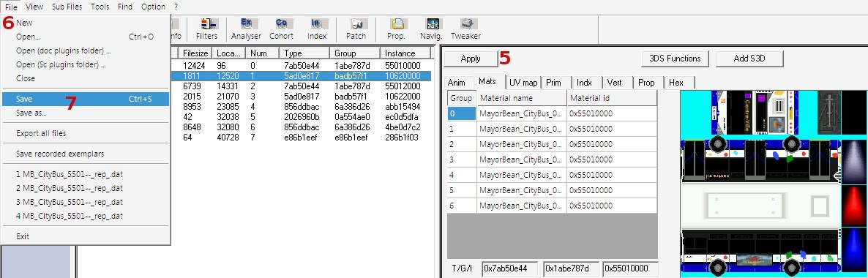Choose Open... from the File menu
Viewport: 868px width, 278px height.
86,37
